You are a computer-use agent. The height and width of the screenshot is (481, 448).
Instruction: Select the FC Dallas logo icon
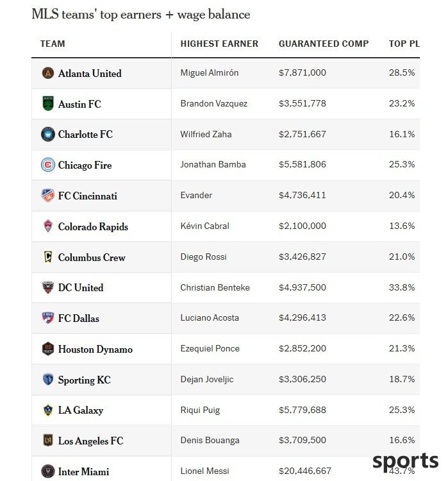[x=48, y=318]
